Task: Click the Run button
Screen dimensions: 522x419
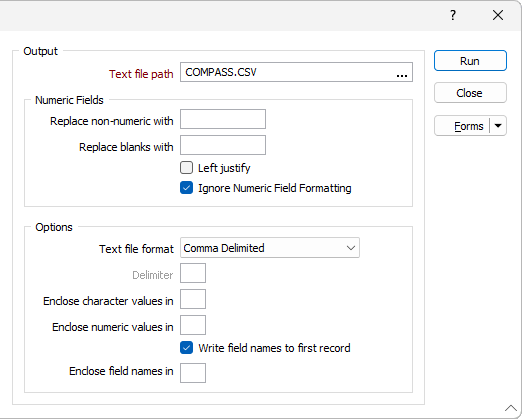Action: [x=470, y=61]
